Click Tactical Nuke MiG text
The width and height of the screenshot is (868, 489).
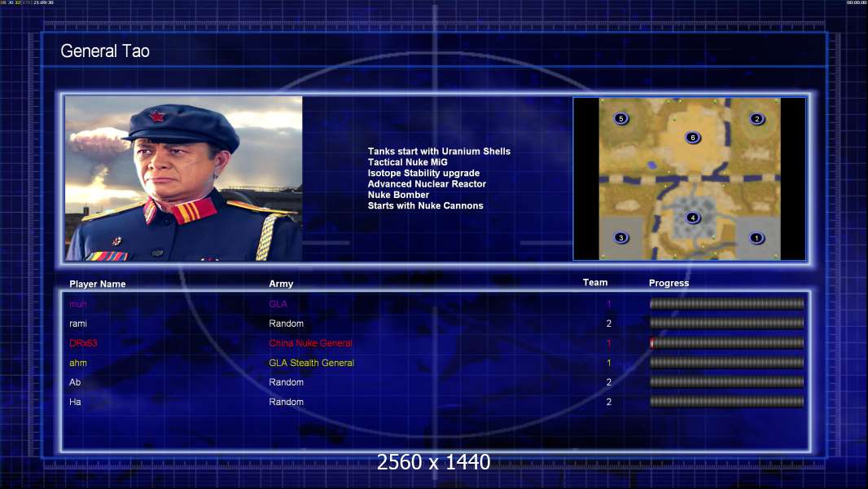(407, 162)
